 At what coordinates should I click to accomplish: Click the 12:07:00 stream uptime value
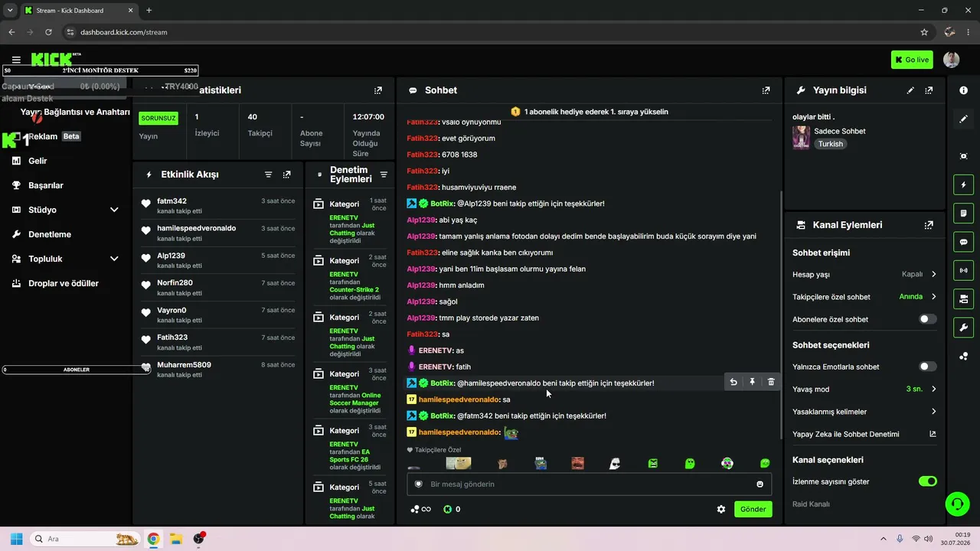click(x=368, y=117)
